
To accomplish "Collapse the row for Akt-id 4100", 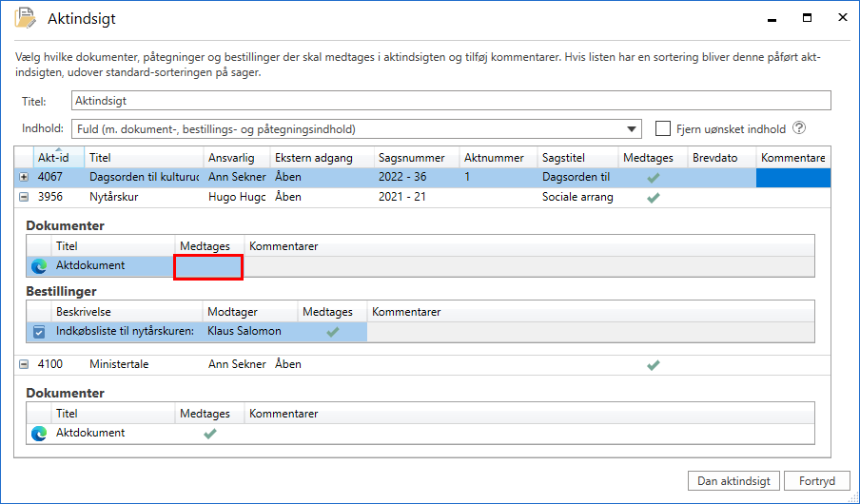I will click(24, 365).
